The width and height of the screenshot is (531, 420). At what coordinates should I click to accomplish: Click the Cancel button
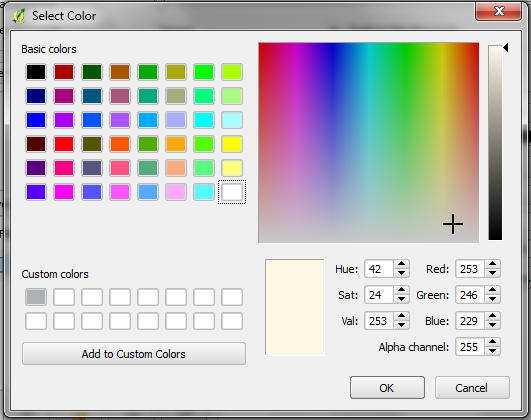tap(472, 387)
